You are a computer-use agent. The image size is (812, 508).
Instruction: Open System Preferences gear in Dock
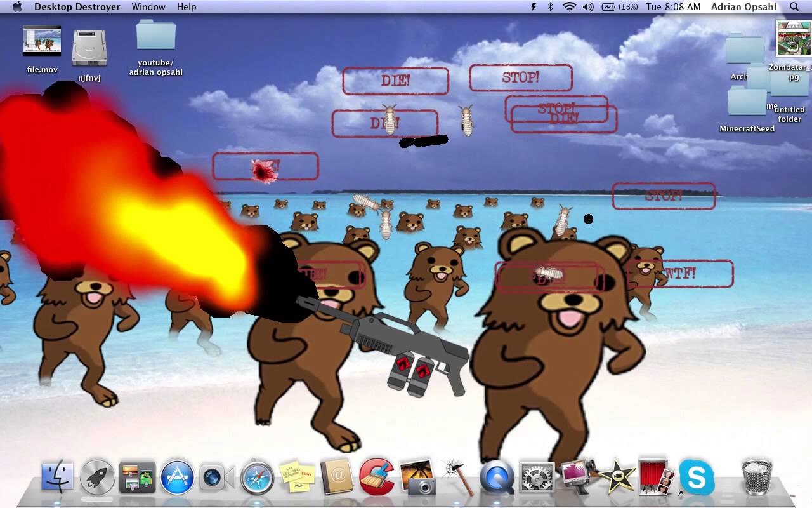point(537,478)
